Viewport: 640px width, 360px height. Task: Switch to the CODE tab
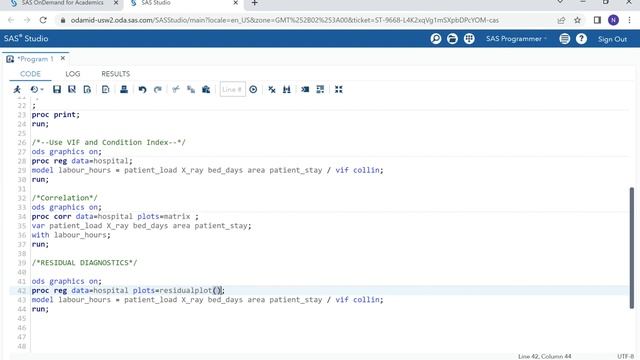[x=30, y=74]
